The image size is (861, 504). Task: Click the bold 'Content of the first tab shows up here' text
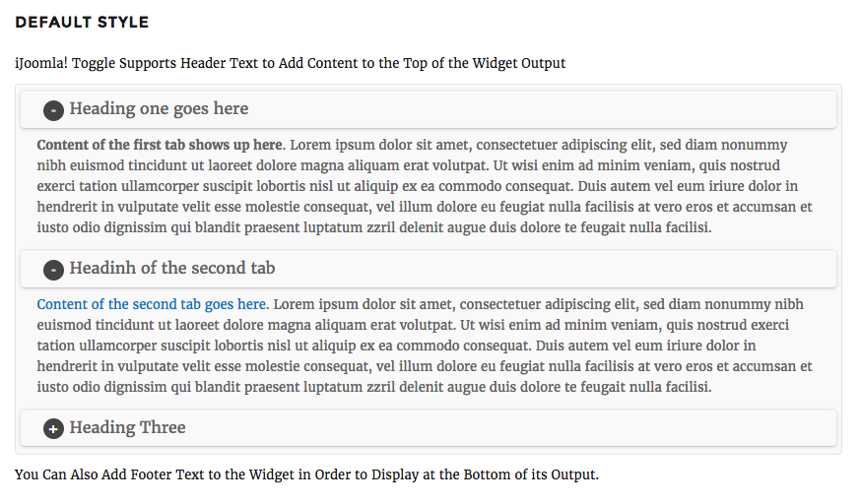160,145
